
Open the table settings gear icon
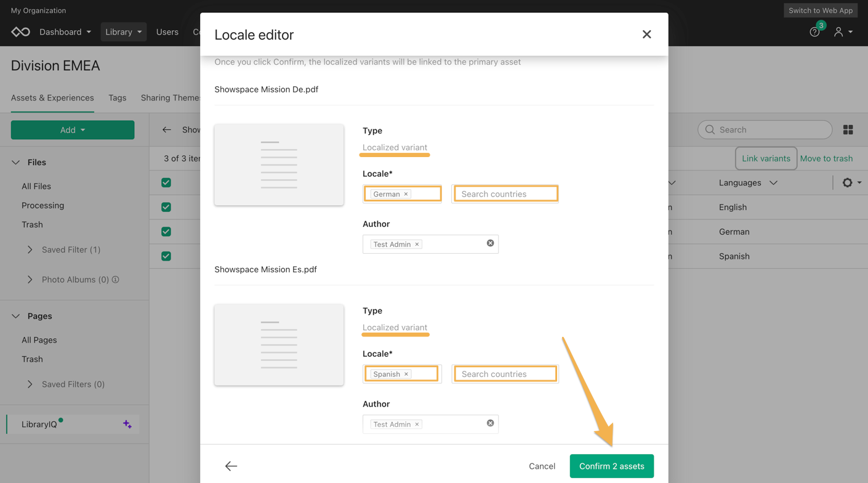click(848, 183)
